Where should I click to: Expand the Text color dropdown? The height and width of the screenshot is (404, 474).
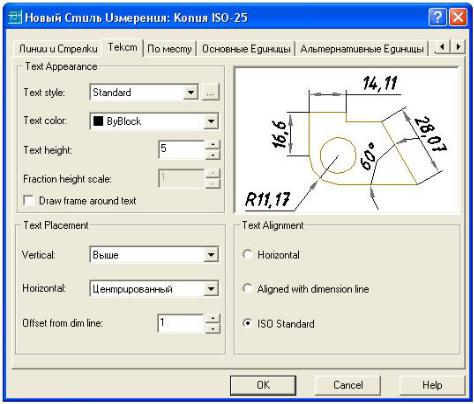click(211, 121)
